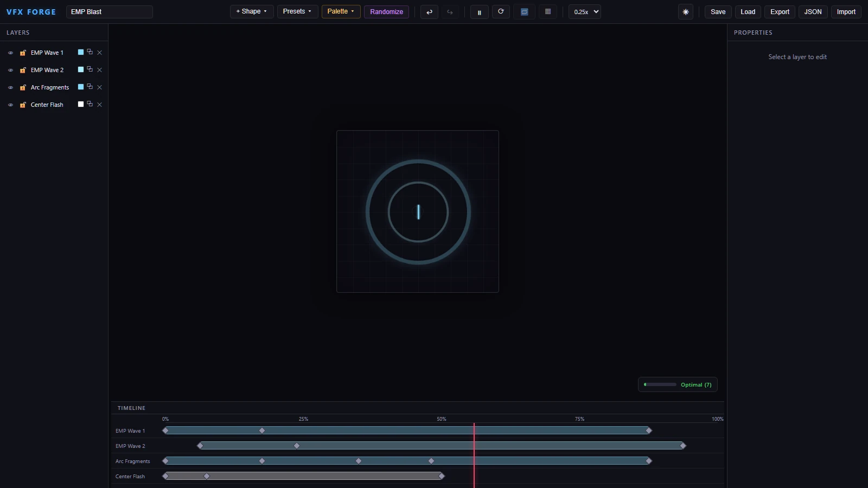This screenshot has height=488, width=868.
Task: Click the EMP Blast name field
Action: (x=110, y=12)
